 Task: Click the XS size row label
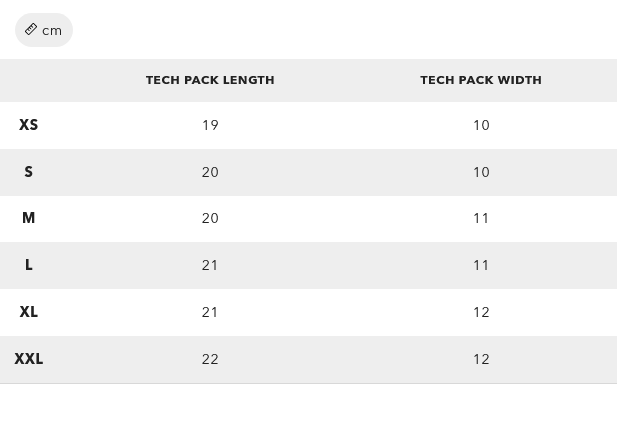pos(29,125)
